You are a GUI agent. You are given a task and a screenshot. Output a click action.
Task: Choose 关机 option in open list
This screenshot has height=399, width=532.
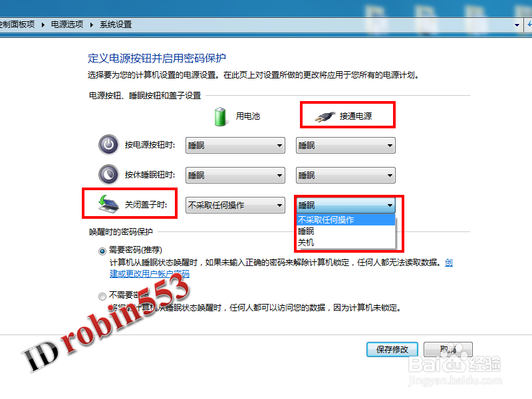pos(346,243)
